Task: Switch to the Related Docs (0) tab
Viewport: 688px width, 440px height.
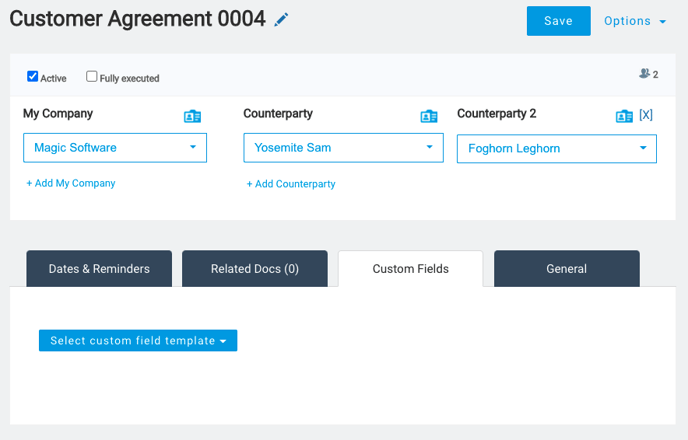Action: [x=255, y=268]
